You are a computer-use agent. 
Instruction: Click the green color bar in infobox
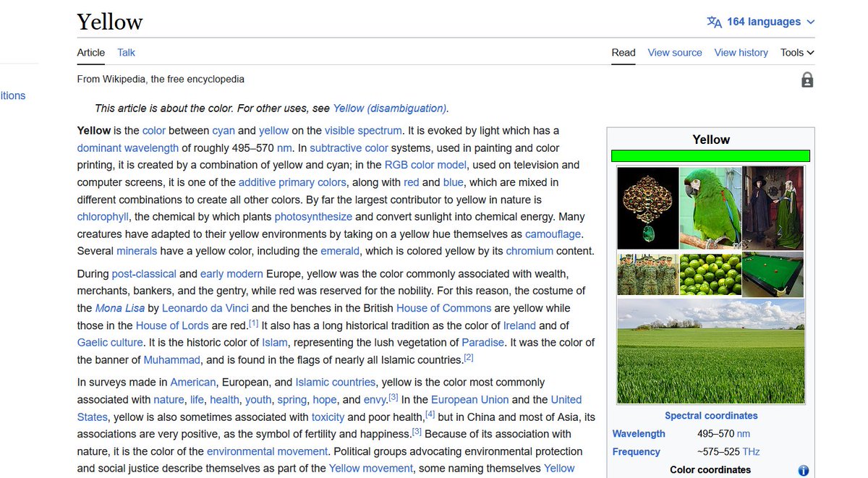click(x=710, y=155)
